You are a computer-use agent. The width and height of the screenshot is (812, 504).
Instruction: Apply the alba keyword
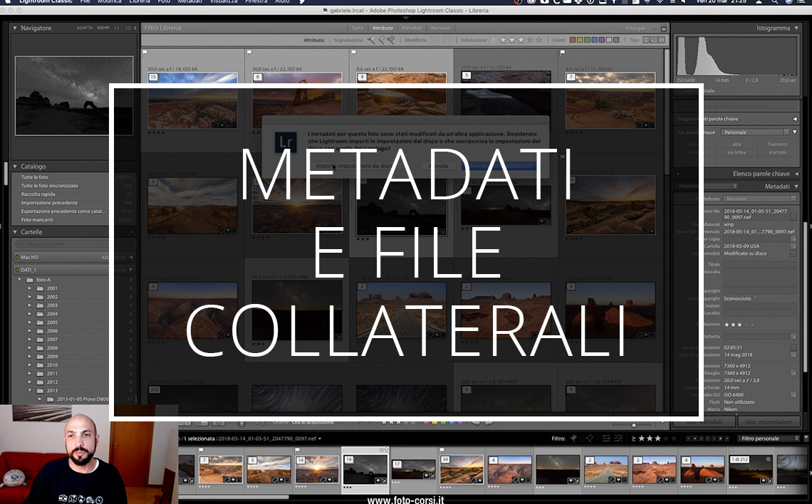[x=736, y=145]
